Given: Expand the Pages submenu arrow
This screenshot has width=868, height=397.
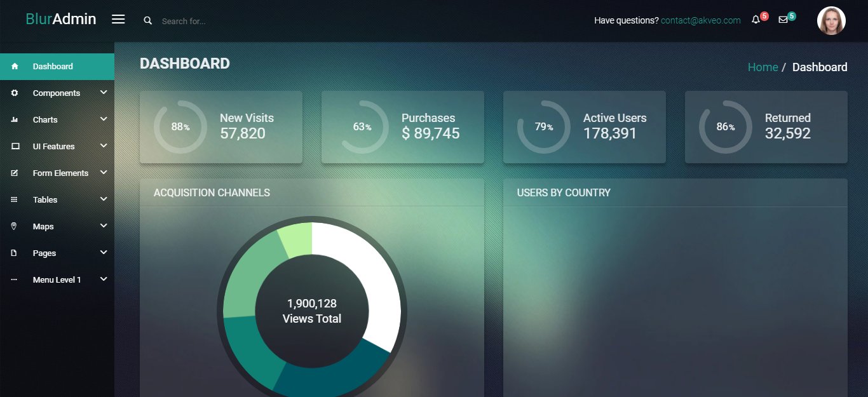Looking at the screenshot, I should [104, 253].
